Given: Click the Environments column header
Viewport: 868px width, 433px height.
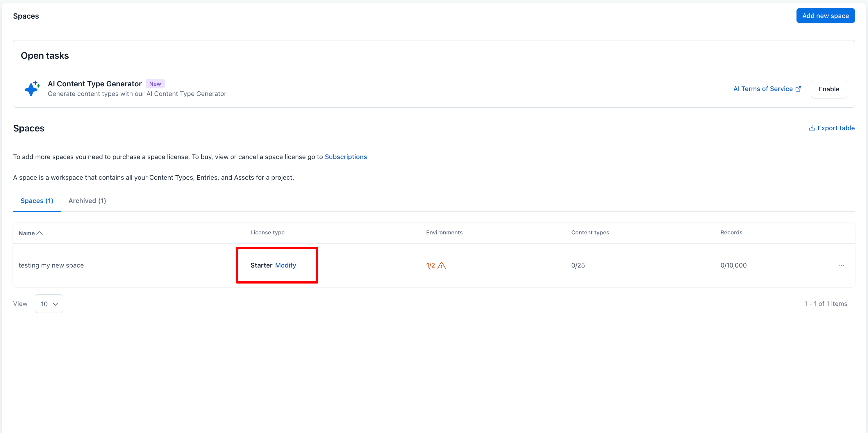Looking at the screenshot, I should pyautogui.click(x=444, y=233).
